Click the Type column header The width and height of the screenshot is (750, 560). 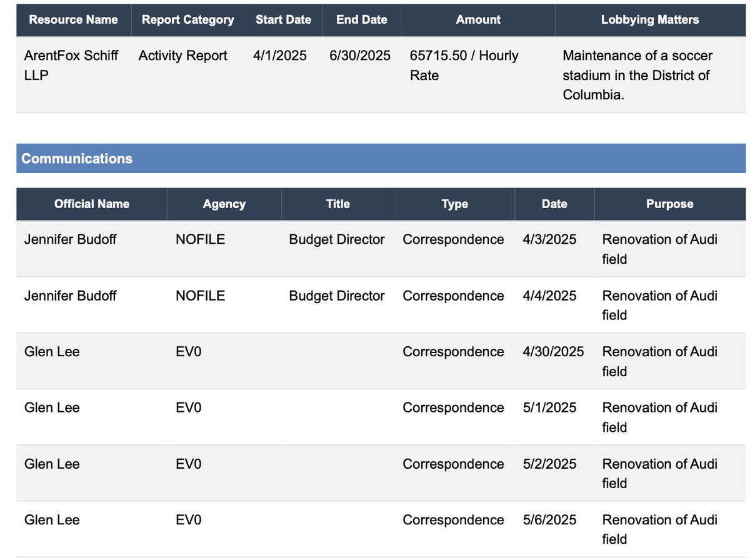(455, 204)
